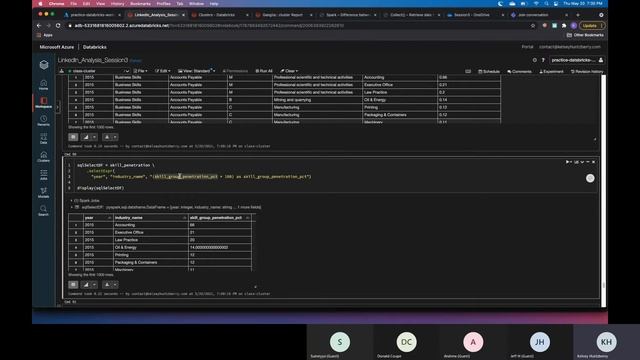The image size is (640, 360).
Task: Download the upper cell results
Action: [107, 137]
